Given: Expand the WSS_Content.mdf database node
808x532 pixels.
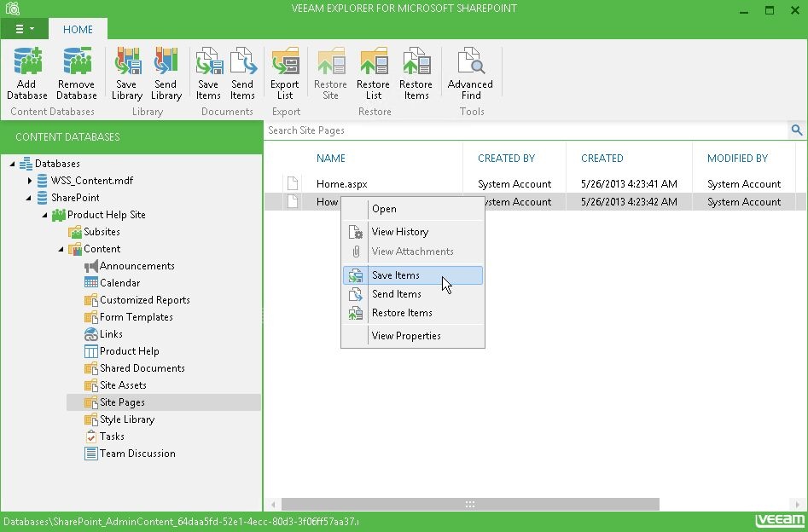Looking at the screenshot, I should [30, 181].
